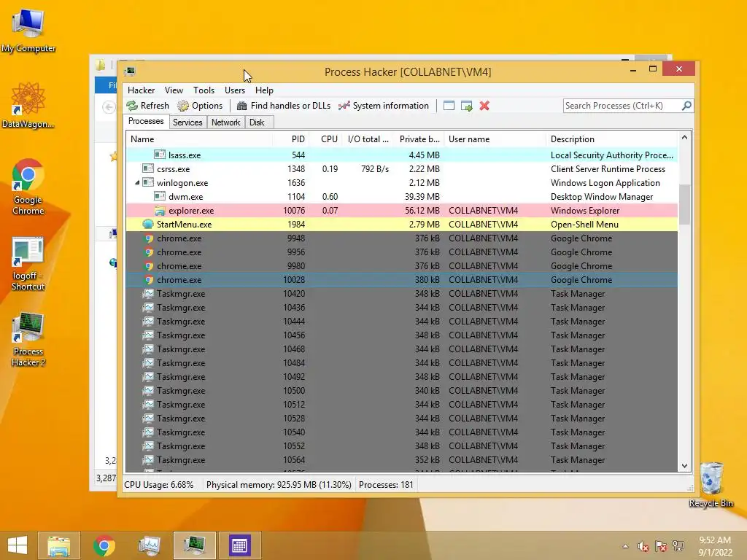Show hidden tray icons arrow
The width and height of the screenshot is (747, 560).
[625, 546]
